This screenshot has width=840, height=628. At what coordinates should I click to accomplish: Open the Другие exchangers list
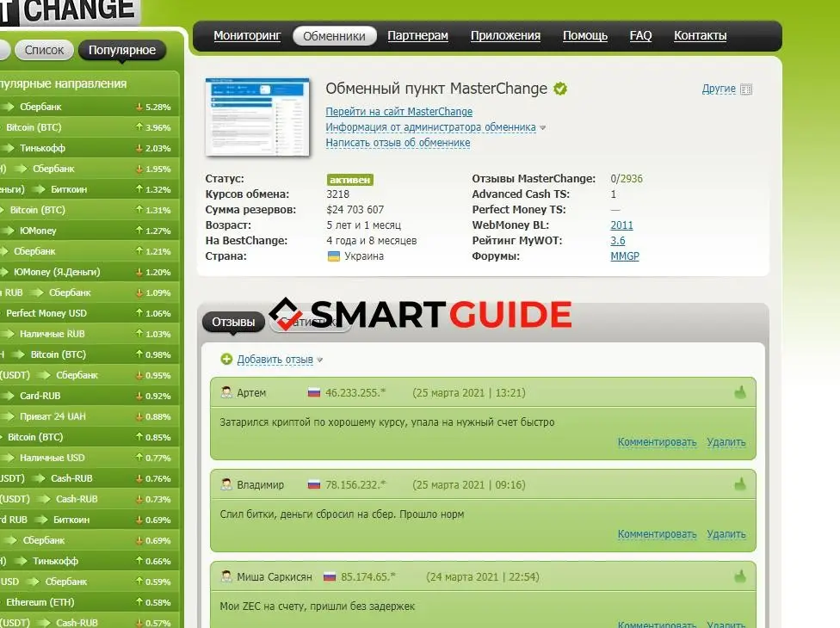coord(719,89)
